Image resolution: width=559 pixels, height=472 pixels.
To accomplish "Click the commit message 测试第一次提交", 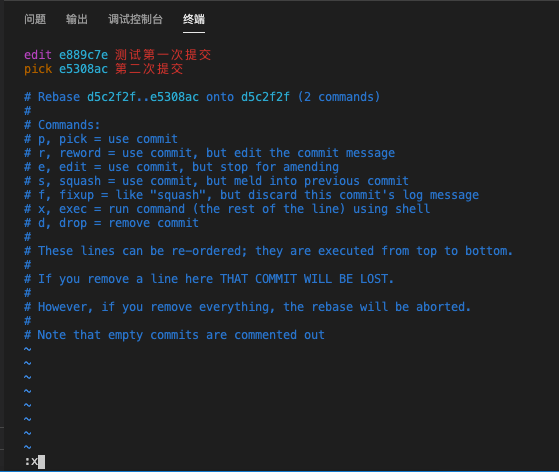I will click(x=163, y=55).
